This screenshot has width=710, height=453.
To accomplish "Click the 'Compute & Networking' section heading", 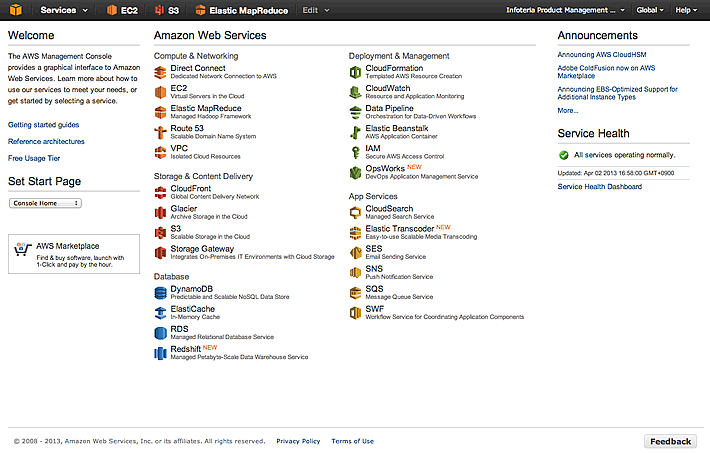I will point(196,56).
